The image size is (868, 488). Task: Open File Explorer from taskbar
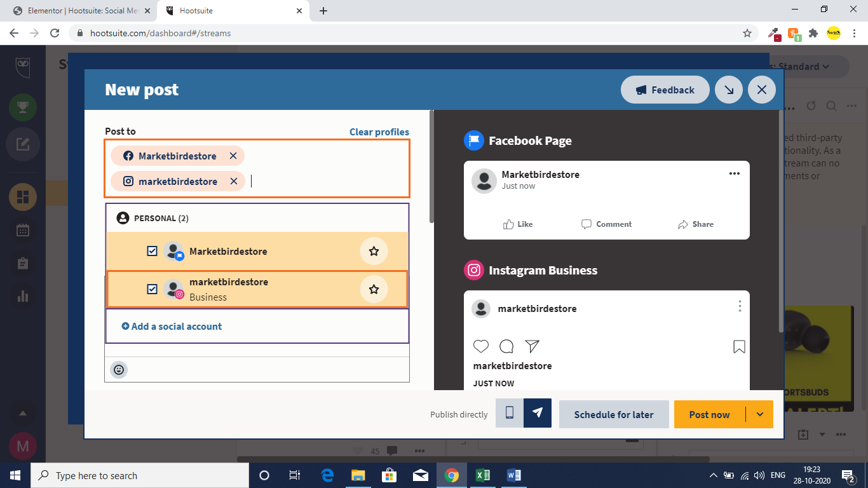358,475
